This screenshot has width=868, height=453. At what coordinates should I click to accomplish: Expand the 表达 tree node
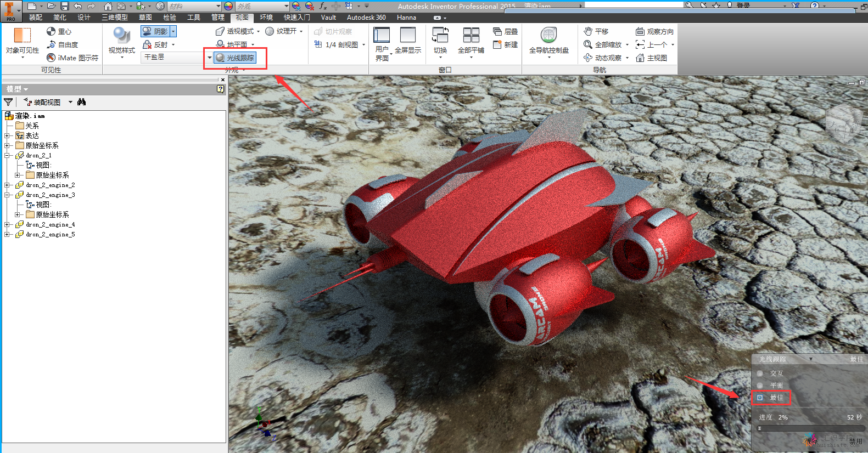tap(7, 136)
